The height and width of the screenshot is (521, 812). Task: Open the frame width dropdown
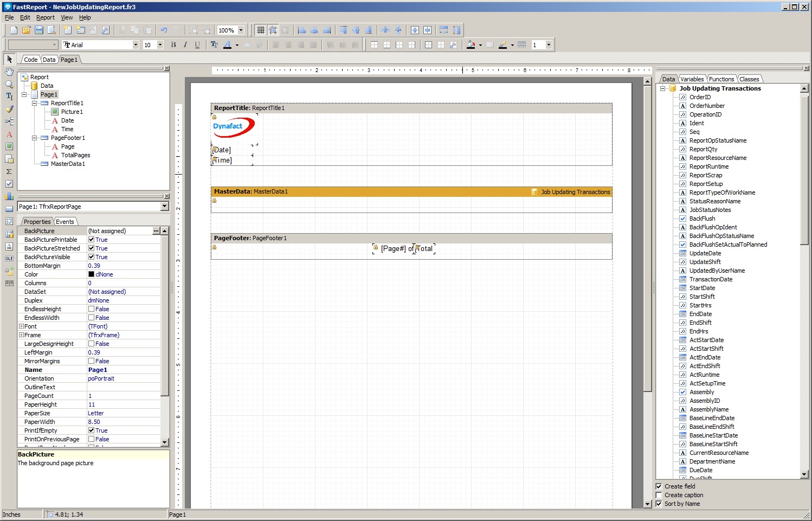(549, 45)
